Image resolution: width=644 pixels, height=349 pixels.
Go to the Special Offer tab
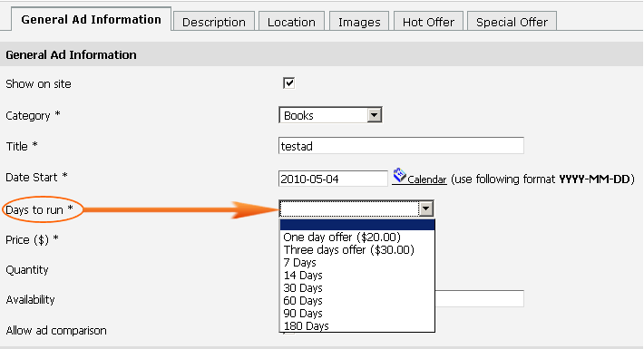[x=512, y=22]
